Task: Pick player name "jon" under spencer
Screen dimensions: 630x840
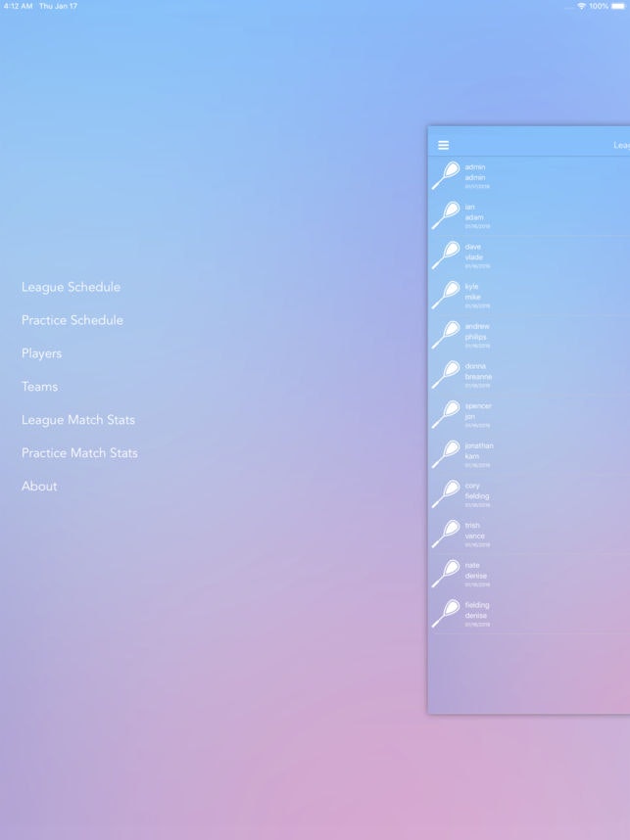Action: tap(470, 417)
